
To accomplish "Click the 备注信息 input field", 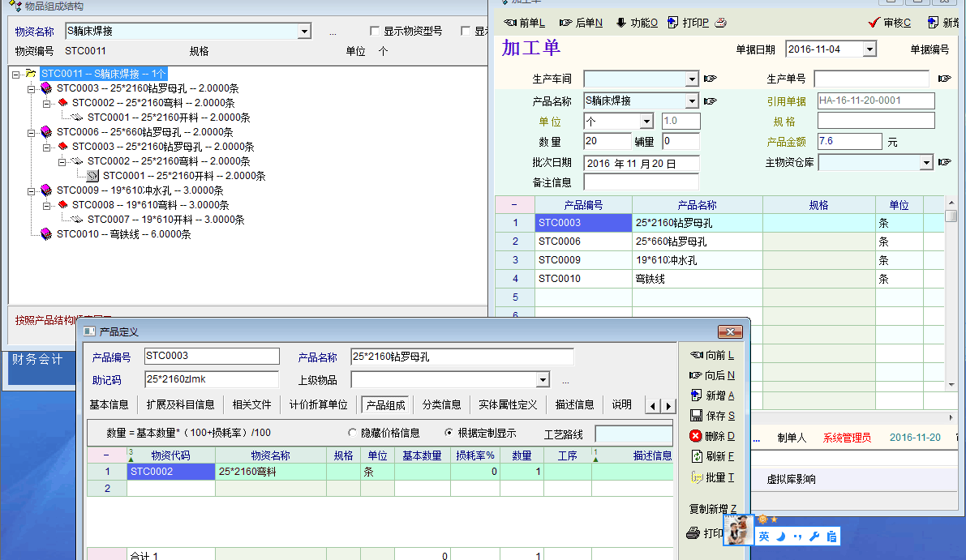I will [641, 182].
